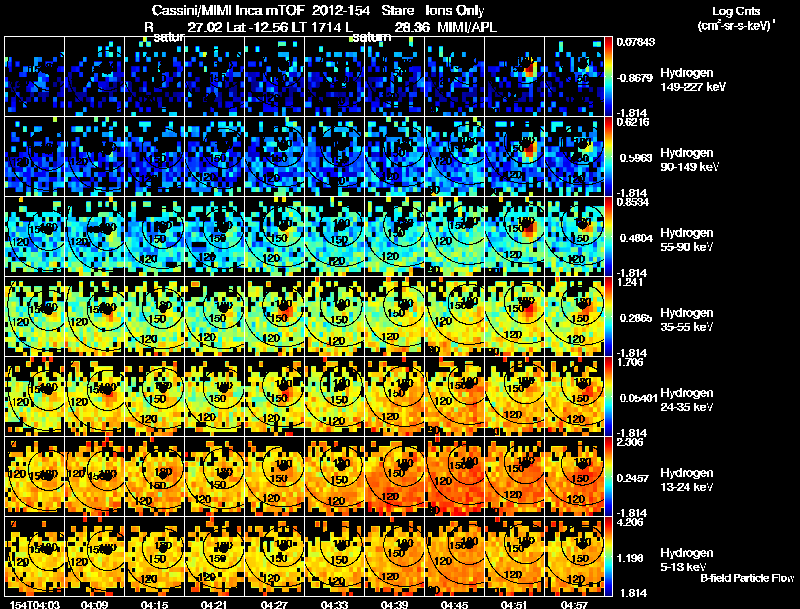This screenshot has height=609, width=800.
Task: Click the 'Ions Only' text in the header
Action: coord(455,10)
